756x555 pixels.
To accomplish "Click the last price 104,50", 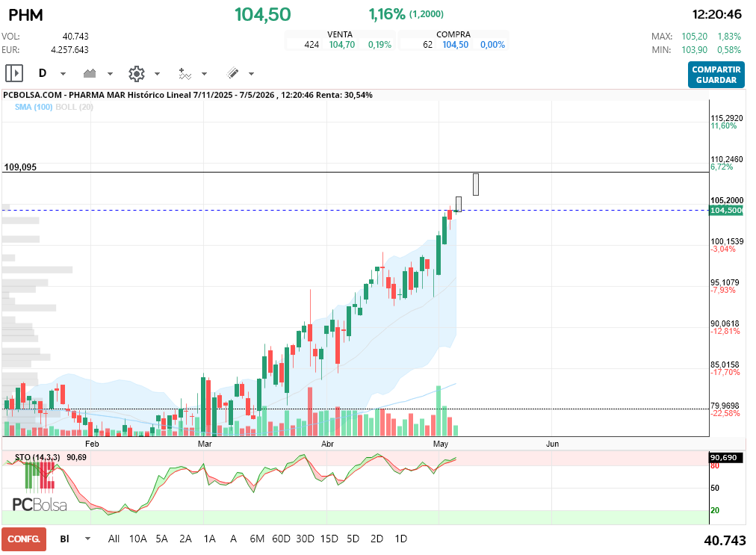I will 263,14.
